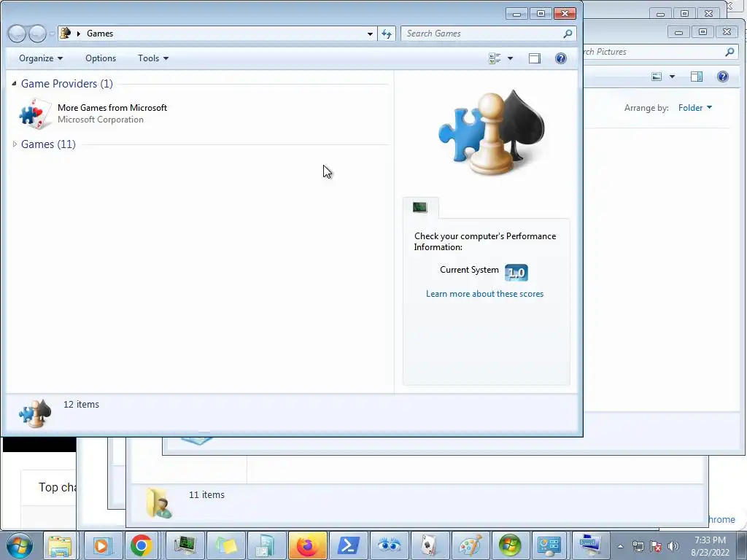Click search magnifier icon in Pictures window

pyautogui.click(x=729, y=52)
